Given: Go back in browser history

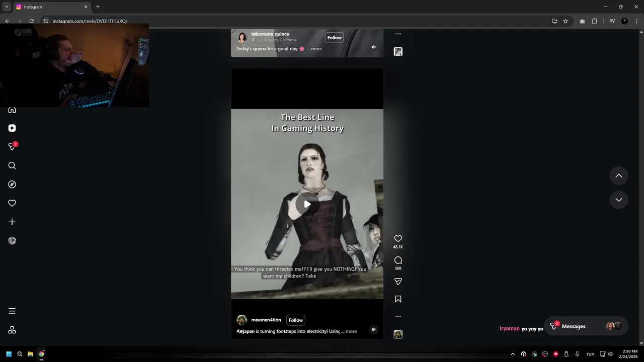Looking at the screenshot, I should pyautogui.click(x=7, y=21).
